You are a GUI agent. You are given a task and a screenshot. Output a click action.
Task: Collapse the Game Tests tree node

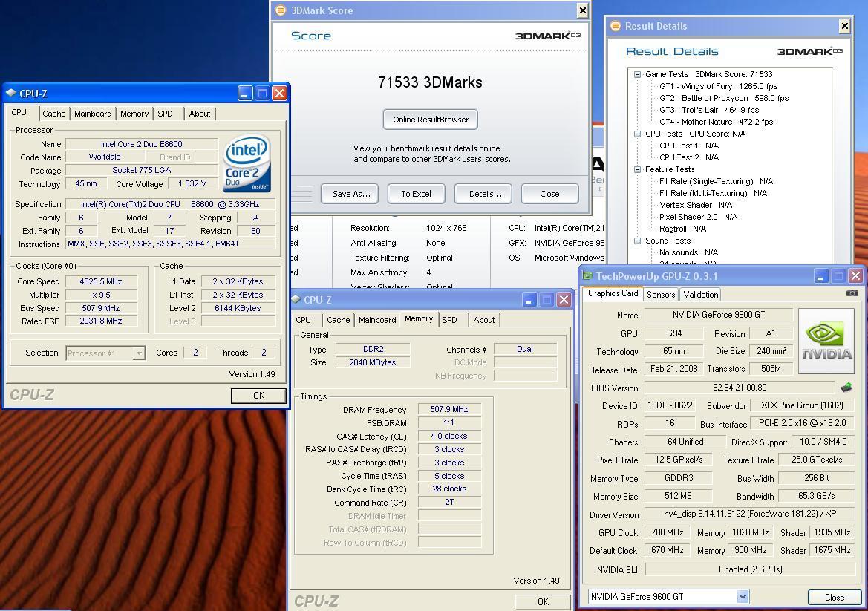point(637,74)
